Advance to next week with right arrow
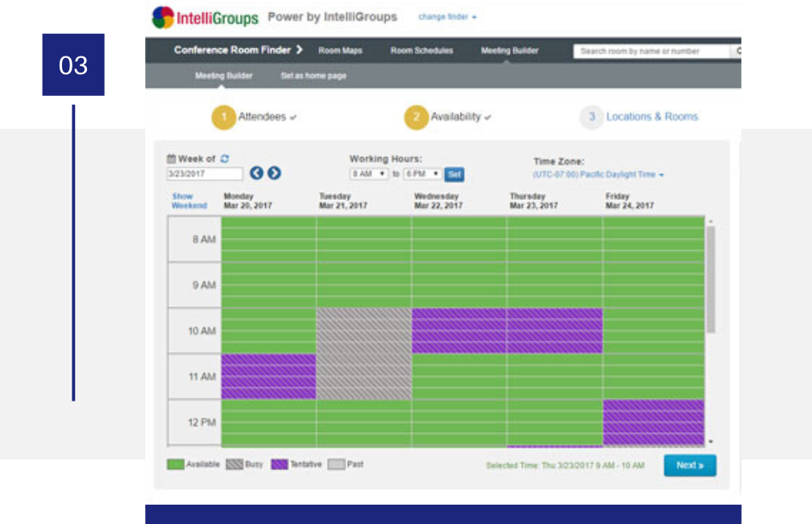Image resolution: width=812 pixels, height=524 pixels. click(274, 173)
